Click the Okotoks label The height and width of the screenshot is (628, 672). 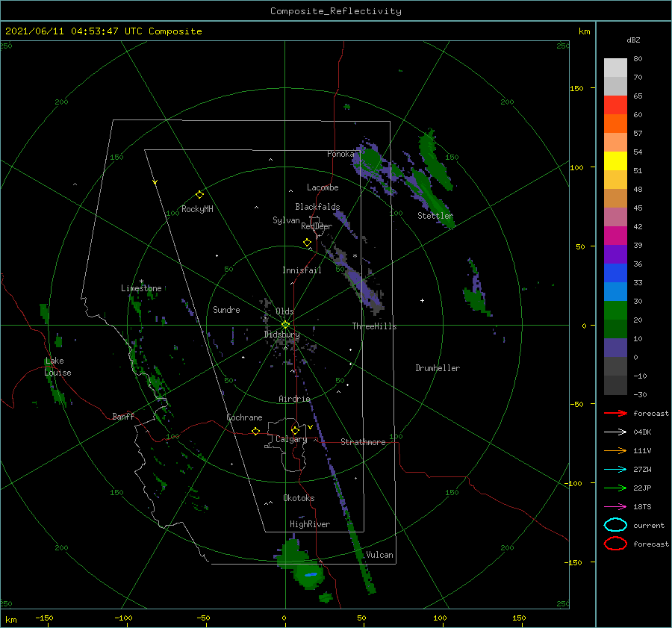(299, 498)
